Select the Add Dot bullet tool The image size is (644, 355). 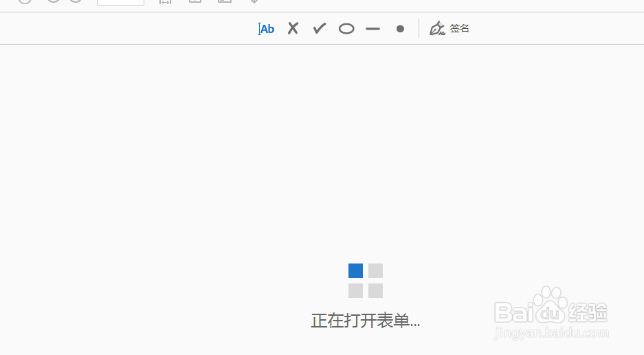pos(400,29)
